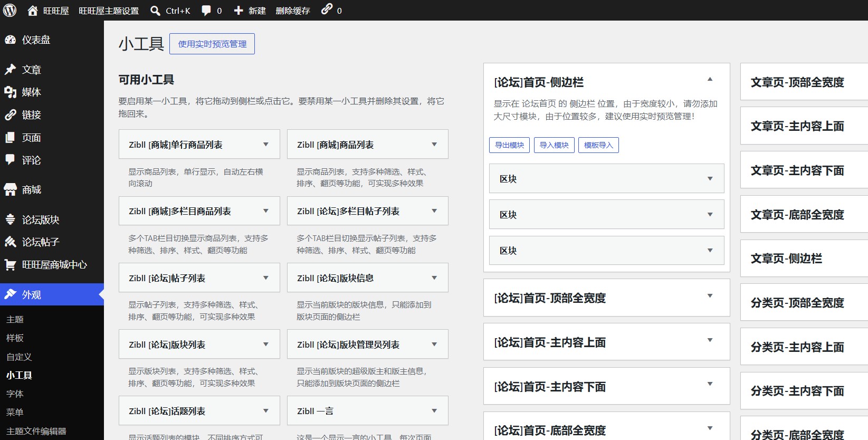This screenshot has width=868, height=440.
Task: Open the 分类页-主内容下面 widget area
Action: pos(804,391)
